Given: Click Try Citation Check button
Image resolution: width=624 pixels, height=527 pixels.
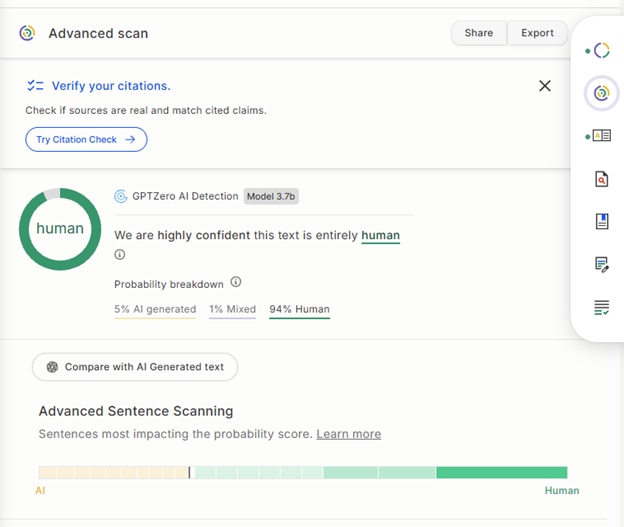Looking at the screenshot, I should pyautogui.click(x=86, y=139).
